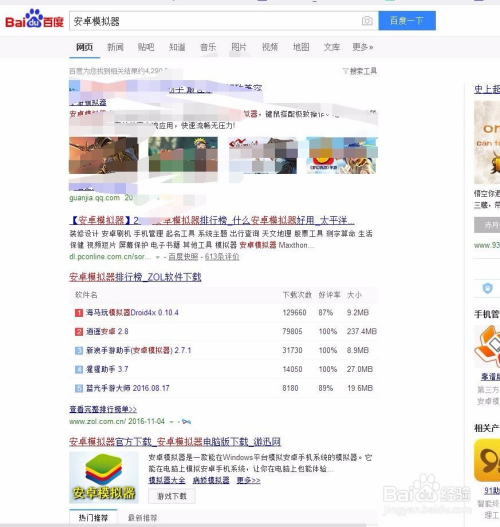
Task: Click the rank 5 badge icon
Action: point(79,388)
